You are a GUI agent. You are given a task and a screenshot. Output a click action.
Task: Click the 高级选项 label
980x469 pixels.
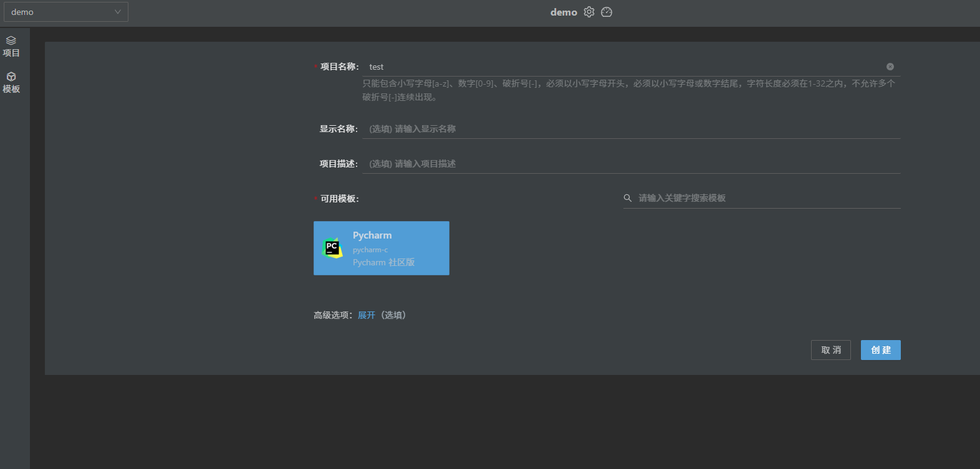pyautogui.click(x=332, y=315)
